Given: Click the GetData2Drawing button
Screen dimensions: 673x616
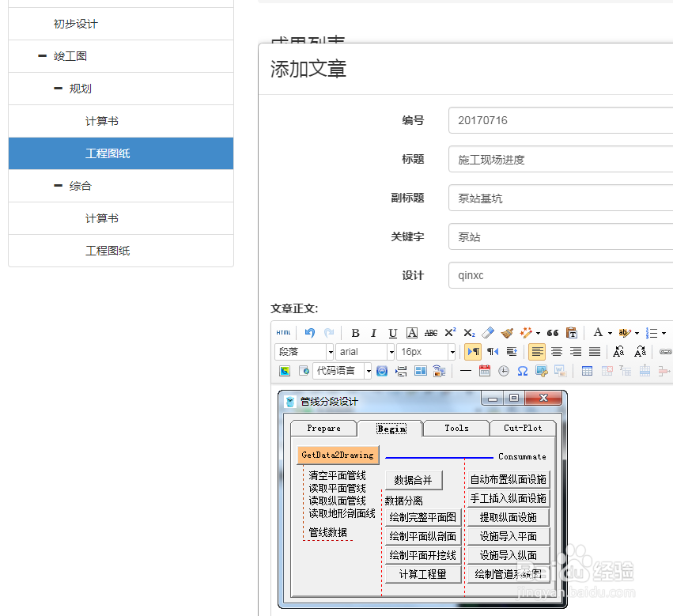Looking at the screenshot, I should coord(338,455).
